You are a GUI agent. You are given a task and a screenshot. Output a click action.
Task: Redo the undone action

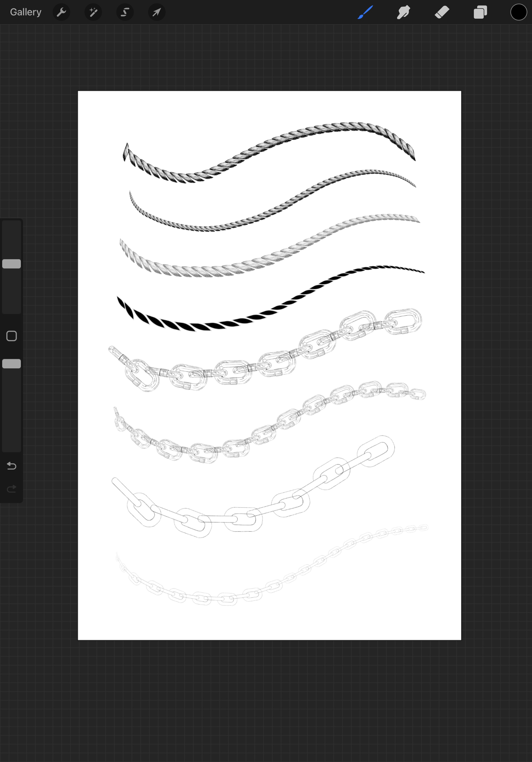click(12, 488)
